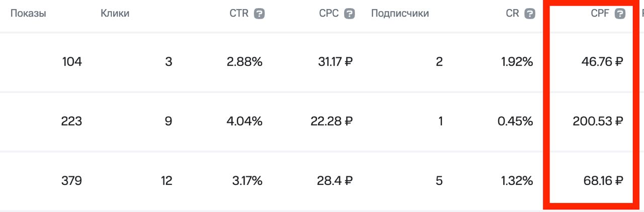Select the Подписчики column header
The height and width of the screenshot is (212, 644).
400,14
